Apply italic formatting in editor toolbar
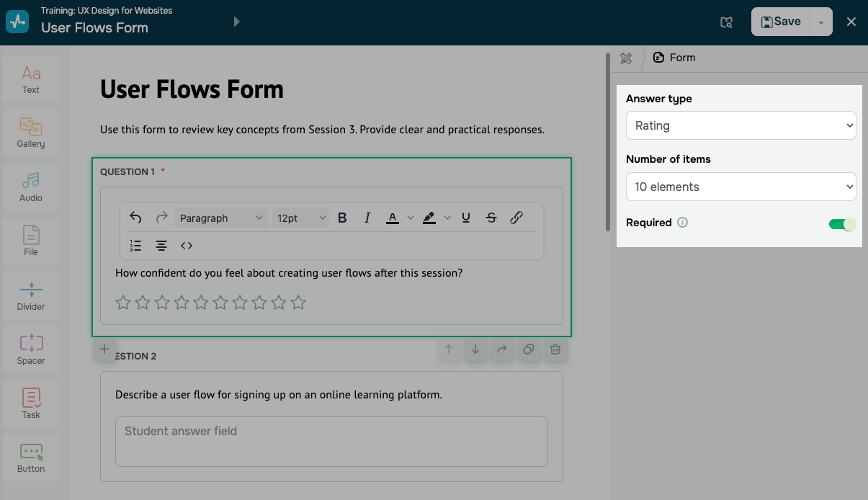Screen dimensions: 868x500 367,218
